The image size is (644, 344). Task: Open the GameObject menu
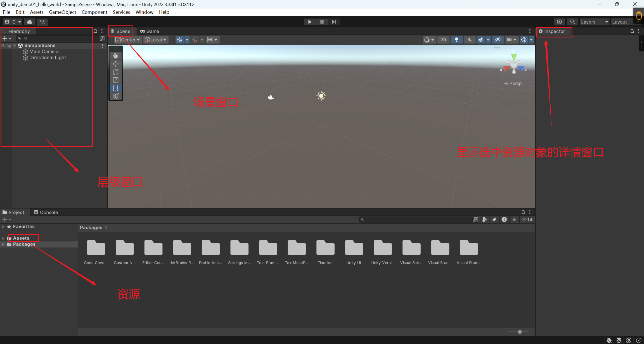(x=62, y=12)
